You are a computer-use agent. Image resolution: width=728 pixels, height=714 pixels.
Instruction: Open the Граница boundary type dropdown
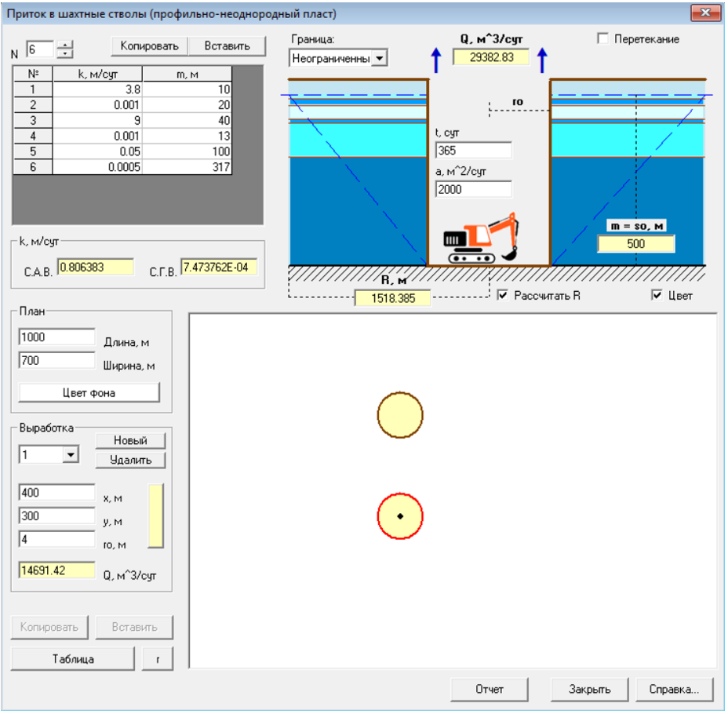(380, 58)
